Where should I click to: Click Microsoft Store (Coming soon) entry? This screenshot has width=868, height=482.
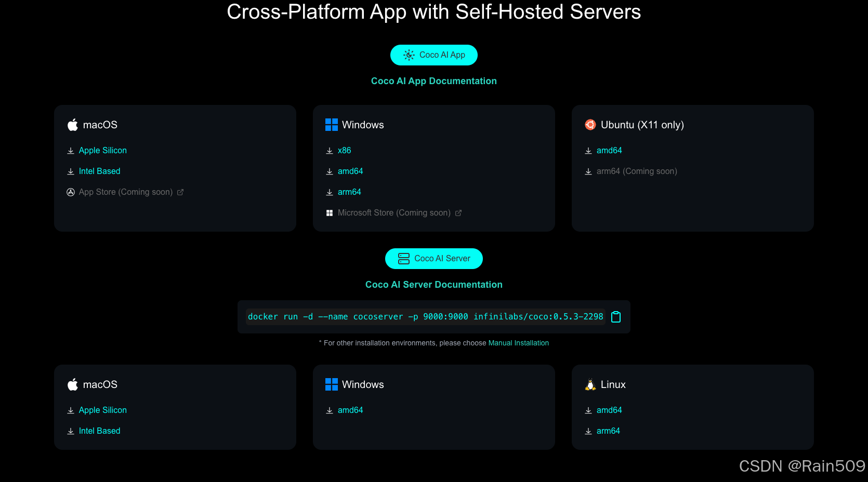[x=394, y=213]
